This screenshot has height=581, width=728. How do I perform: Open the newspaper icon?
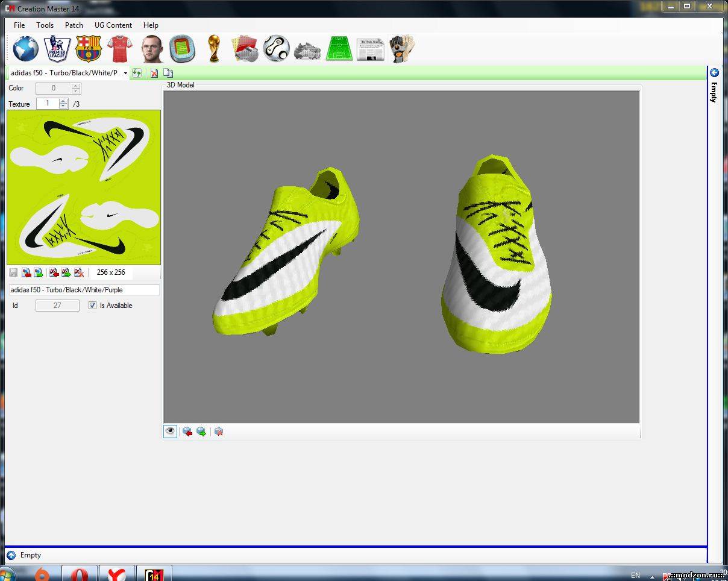coord(370,49)
